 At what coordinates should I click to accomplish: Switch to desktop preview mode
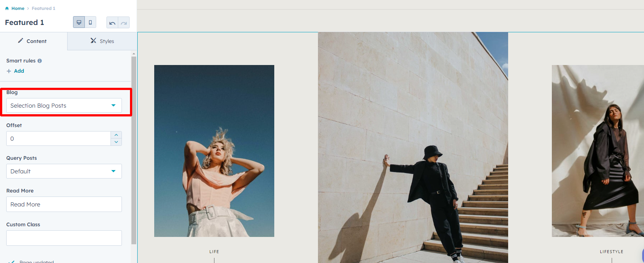[79, 22]
